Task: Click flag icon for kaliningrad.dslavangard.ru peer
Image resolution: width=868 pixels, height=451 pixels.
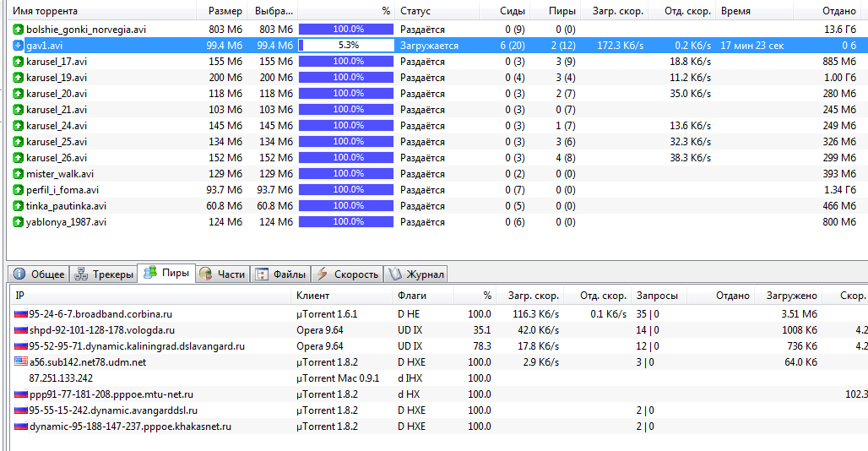Action: coord(21,346)
